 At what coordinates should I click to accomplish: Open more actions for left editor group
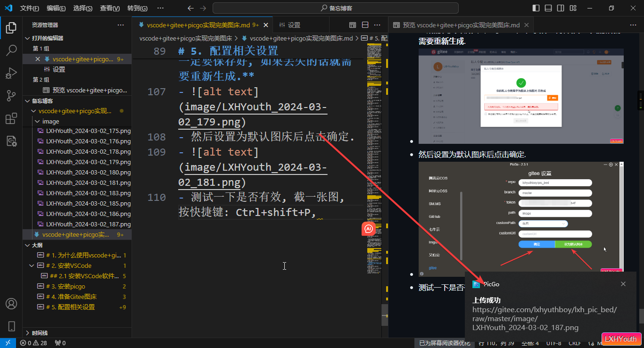point(377,25)
